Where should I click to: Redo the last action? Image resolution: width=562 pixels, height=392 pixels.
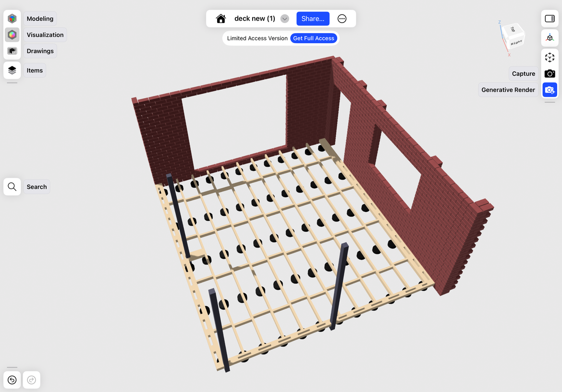coord(32,380)
